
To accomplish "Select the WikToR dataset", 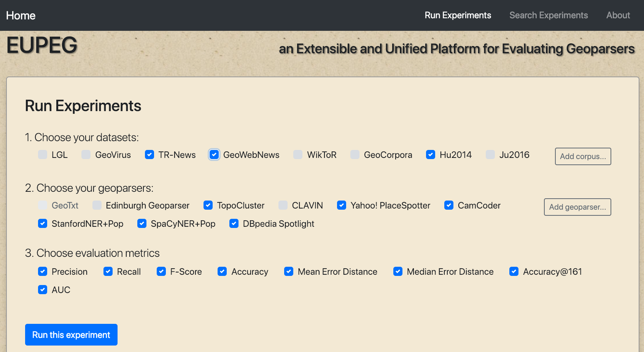I will [298, 154].
